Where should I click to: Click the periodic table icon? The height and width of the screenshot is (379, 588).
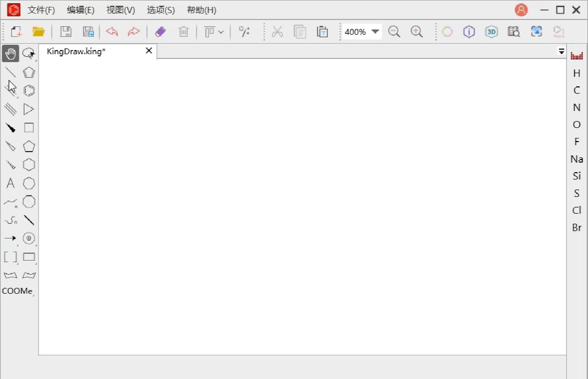coord(577,56)
